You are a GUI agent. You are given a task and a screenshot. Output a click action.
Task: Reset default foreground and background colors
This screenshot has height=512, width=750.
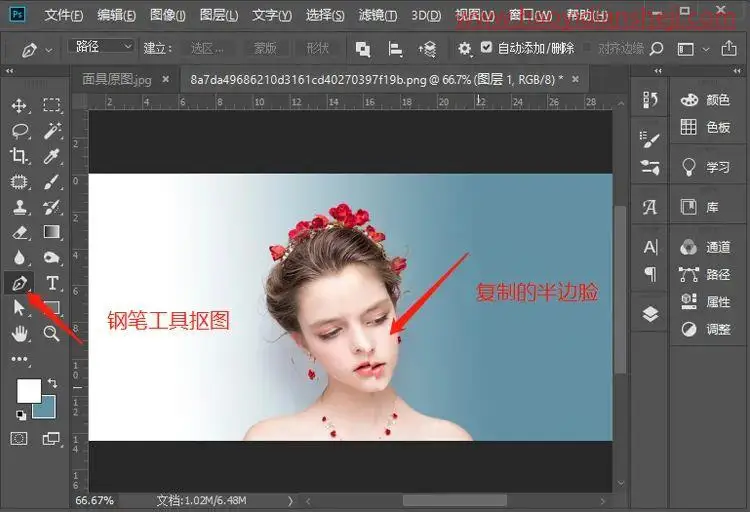click(x=20, y=415)
